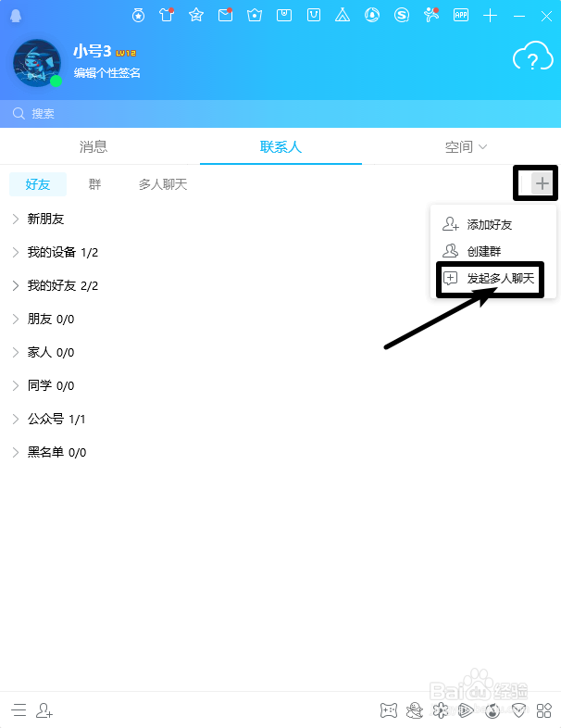This screenshot has height=728, width=561.
Task: Open the 空间 tab
Action: point(459,146)
